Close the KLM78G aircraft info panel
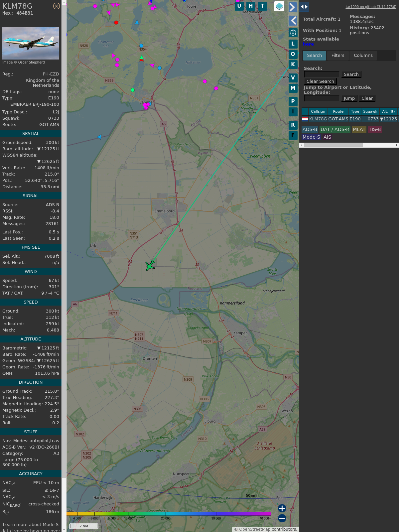The image size is (399, 532). click(57, 6)
